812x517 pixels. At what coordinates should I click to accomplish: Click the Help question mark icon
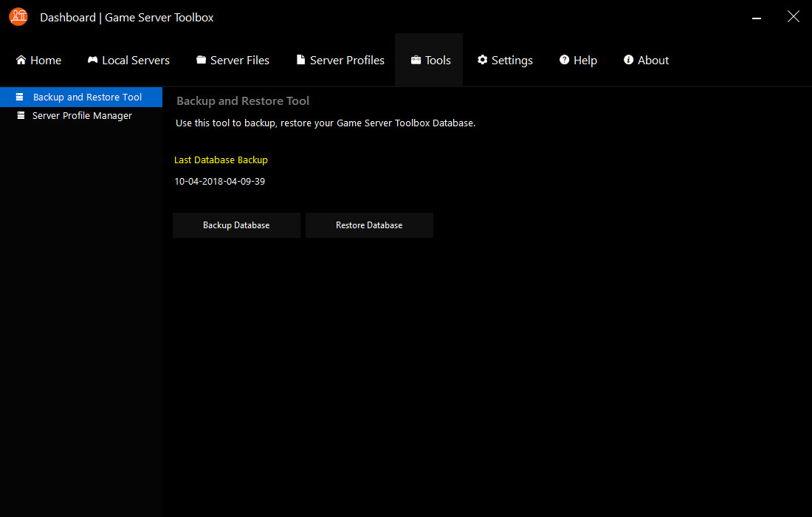563,60
